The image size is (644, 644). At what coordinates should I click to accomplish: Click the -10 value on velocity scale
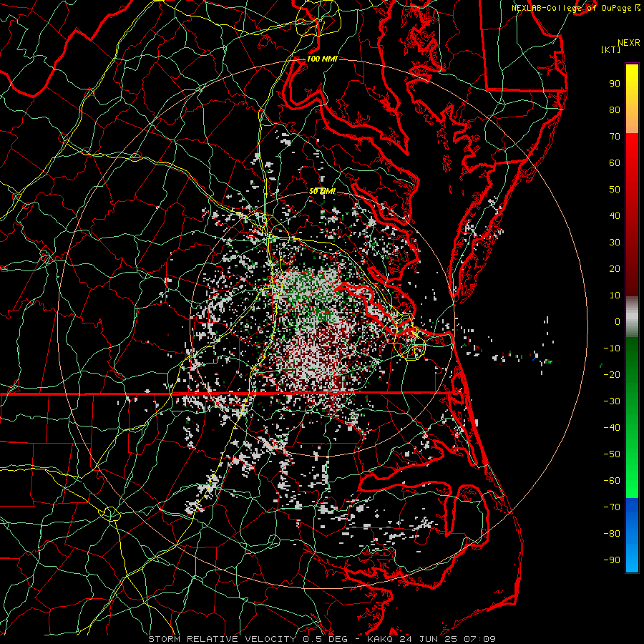click(x=612, y=348)
